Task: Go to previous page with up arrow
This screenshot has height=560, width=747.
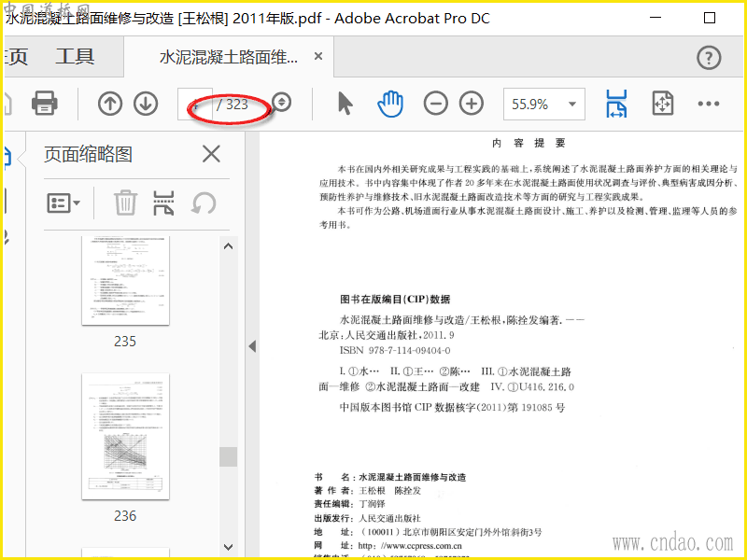Action: pos(110,104)
